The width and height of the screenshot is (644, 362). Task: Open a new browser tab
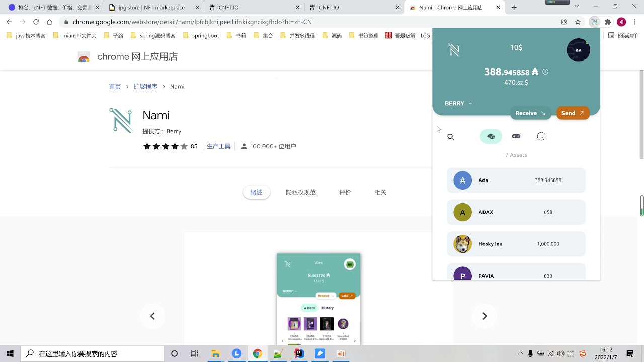coord(514,7)
